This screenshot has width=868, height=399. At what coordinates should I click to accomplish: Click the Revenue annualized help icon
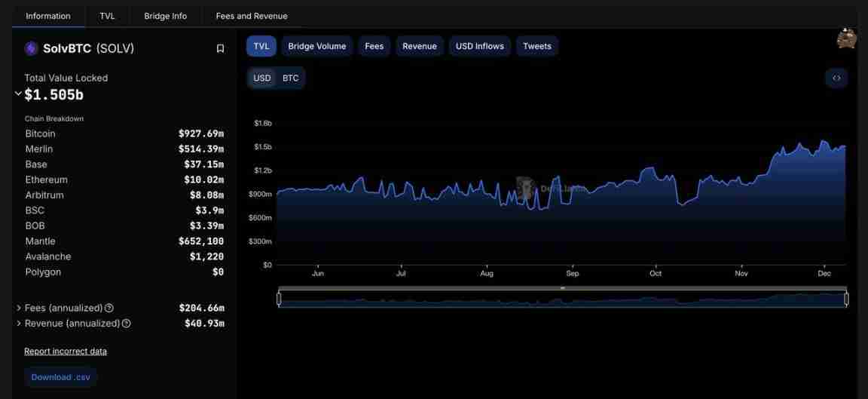click(126, 324)
